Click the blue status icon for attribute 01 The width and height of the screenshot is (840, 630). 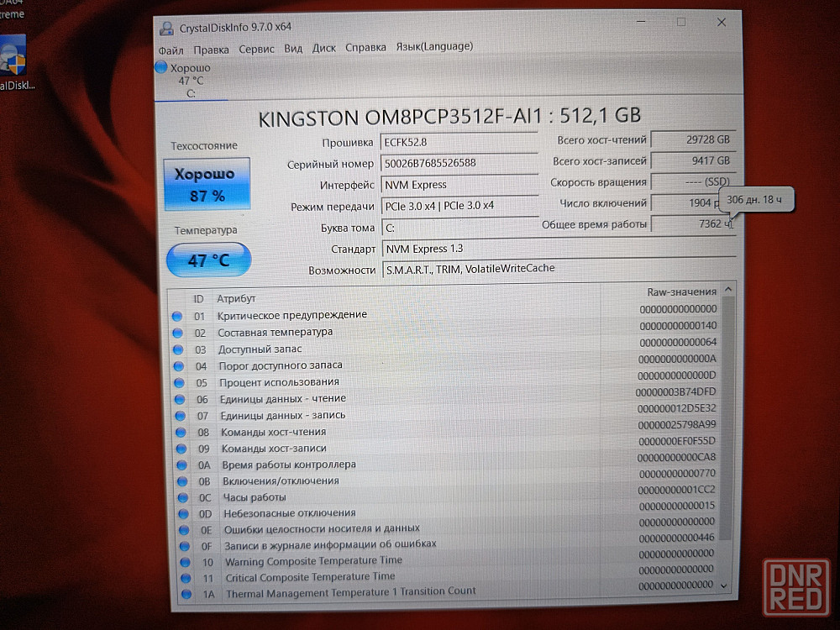(177, 316)
